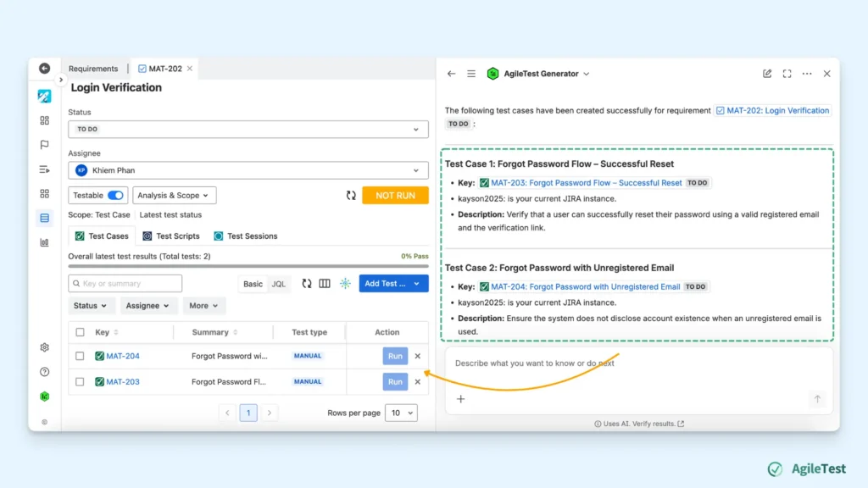Start a new chat with edit icon
This screenshot has width=868, height=488.
767,74
